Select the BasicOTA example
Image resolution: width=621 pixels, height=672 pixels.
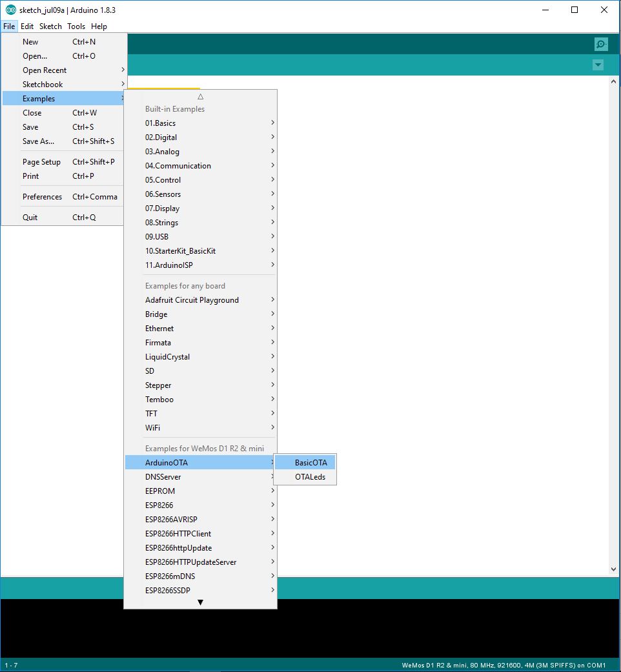click(310, 463)
